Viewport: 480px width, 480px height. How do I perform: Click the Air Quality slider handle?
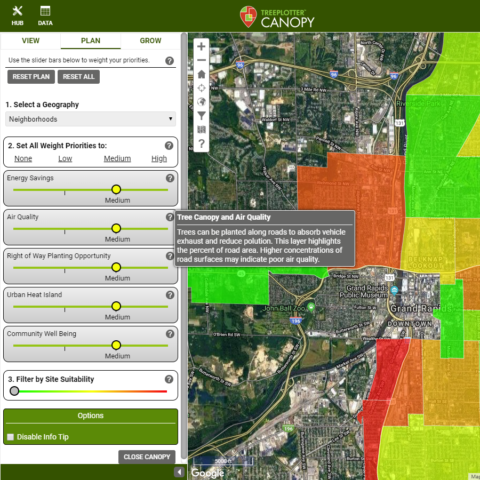coord(116,228)
